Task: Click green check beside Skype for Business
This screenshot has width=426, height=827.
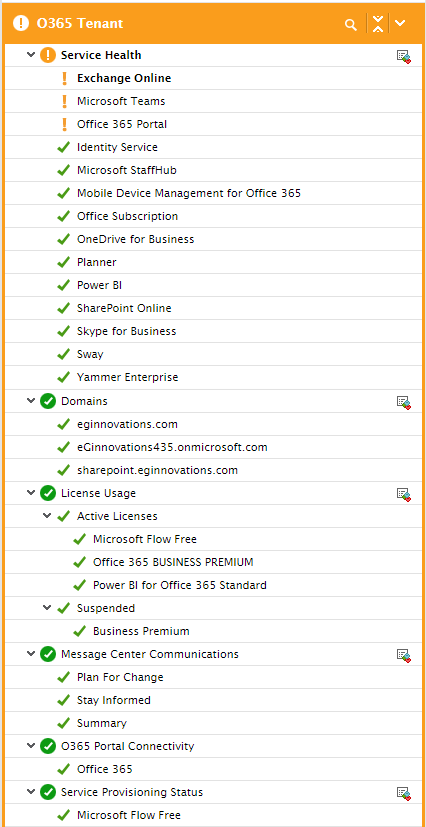Action: [x=64, y=331]
